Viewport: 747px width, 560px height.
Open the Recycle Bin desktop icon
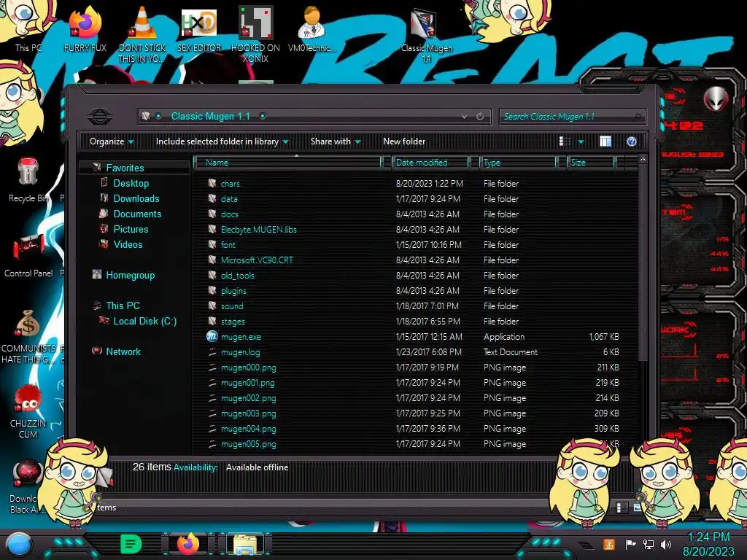point(28,180)
